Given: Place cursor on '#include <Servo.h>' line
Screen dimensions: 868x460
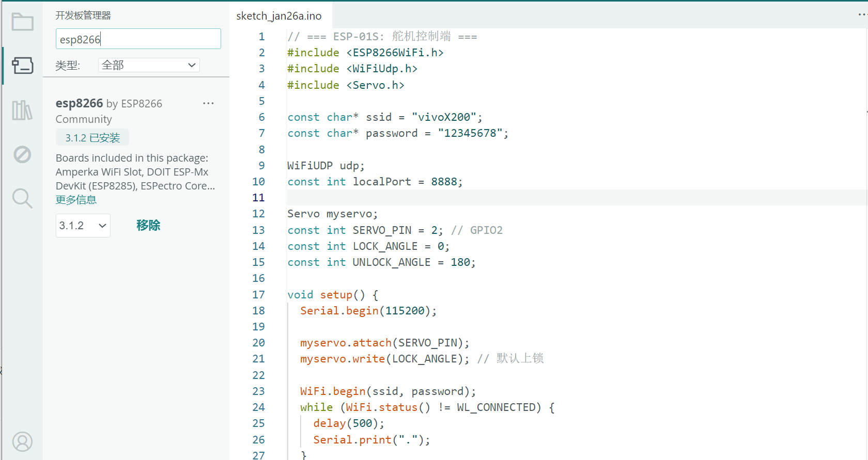Looking at the screenshot, I should coord(346,85).
